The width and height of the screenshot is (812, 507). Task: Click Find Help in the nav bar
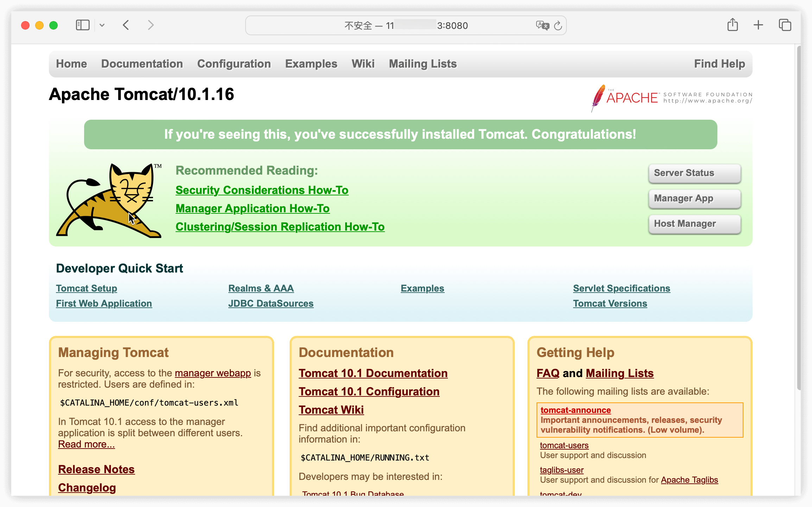pos(719,64)
